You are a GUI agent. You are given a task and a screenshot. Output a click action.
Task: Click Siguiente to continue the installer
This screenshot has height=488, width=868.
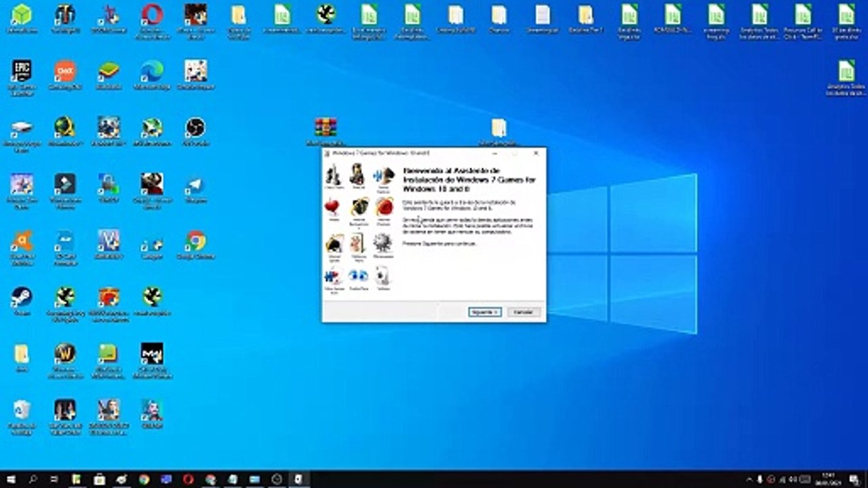click(485, 312)
